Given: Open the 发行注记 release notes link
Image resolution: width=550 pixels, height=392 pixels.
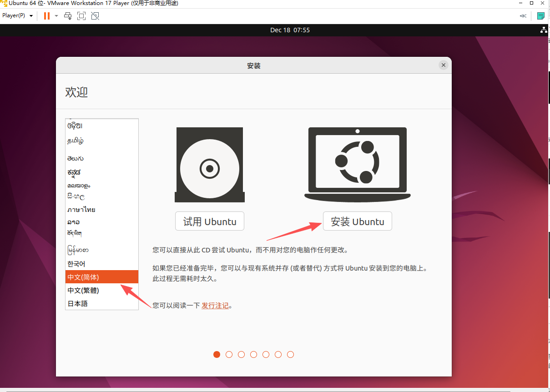Looking at the screenshot, I should point(215,306).
